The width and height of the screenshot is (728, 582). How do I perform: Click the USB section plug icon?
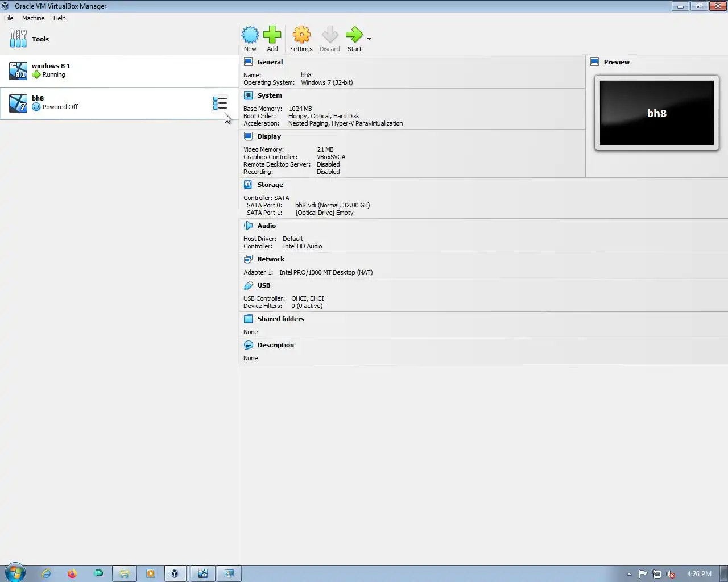tap(249, 285)
